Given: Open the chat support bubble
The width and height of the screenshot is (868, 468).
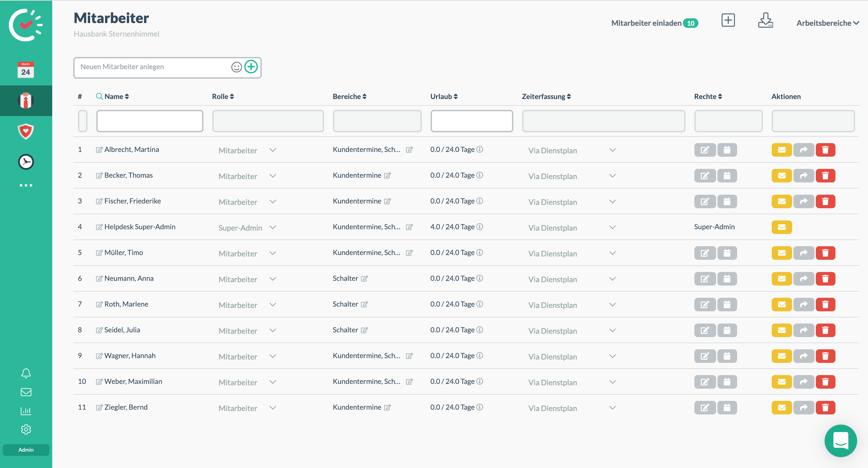Looking at the screenshot, I should [841, 441].
